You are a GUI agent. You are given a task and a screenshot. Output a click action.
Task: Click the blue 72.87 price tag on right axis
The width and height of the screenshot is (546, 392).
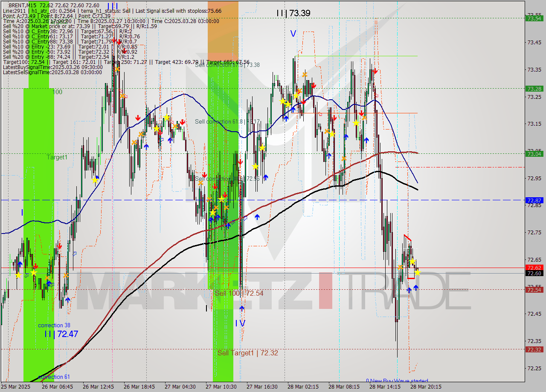coord(535,199)
